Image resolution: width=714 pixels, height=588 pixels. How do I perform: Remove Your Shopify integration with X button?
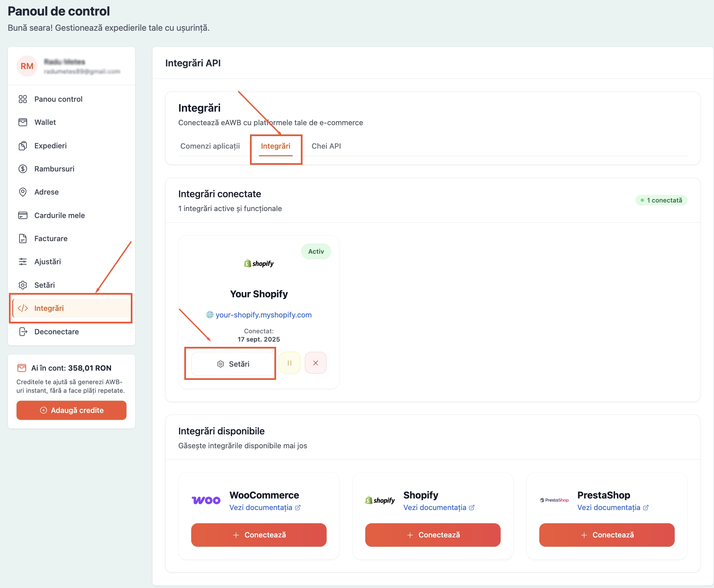pyautogui.click(x=315, y=363)
